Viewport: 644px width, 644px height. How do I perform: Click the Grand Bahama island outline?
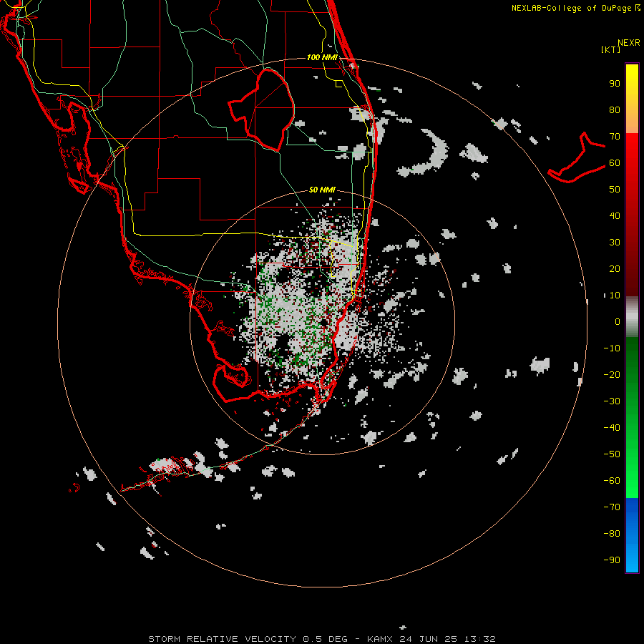pyautogui.click(x=577, y=157)
